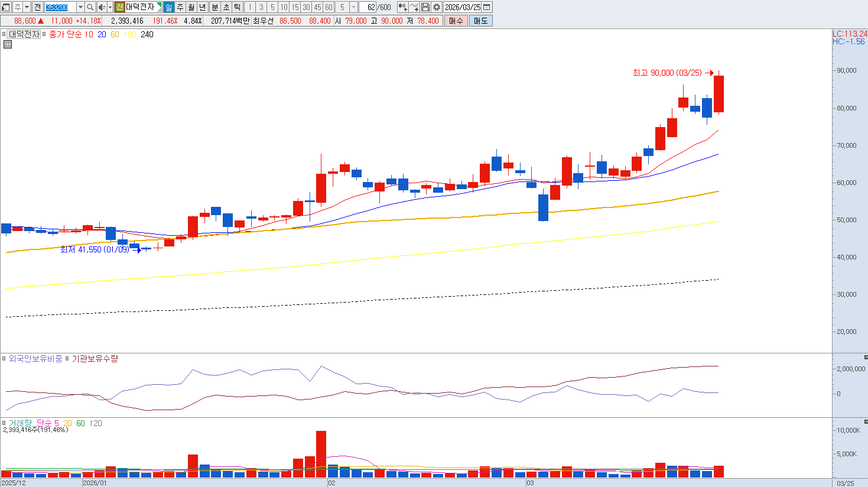Open the calendar date picker icon

pos(487,7)
